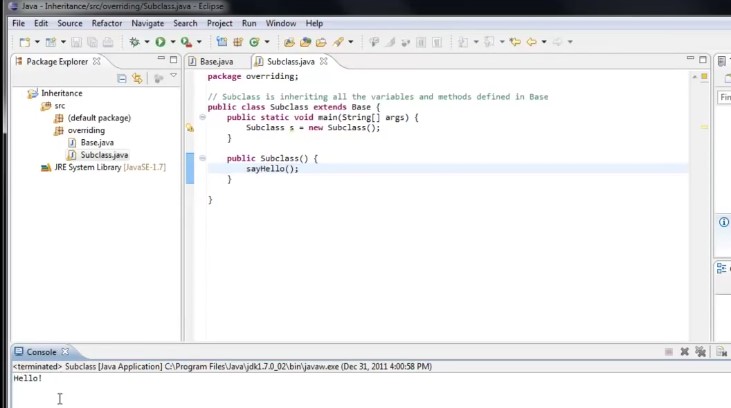Select Base.java in Package Explorer
Screen dimensions: 731x408
[97, 143]
